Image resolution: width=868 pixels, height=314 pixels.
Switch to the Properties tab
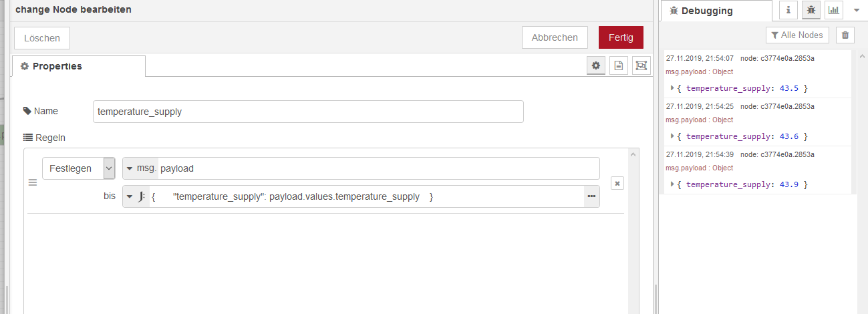pyautogui.click(x=79, y=66)
